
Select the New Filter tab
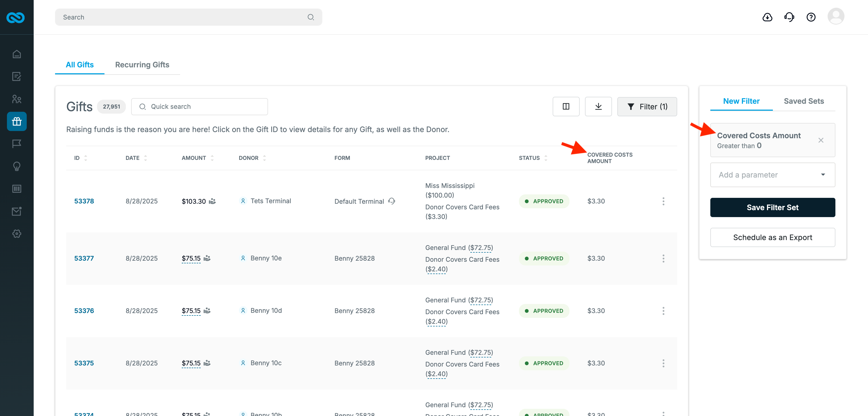pyautogui.click(x=741, y=101)
